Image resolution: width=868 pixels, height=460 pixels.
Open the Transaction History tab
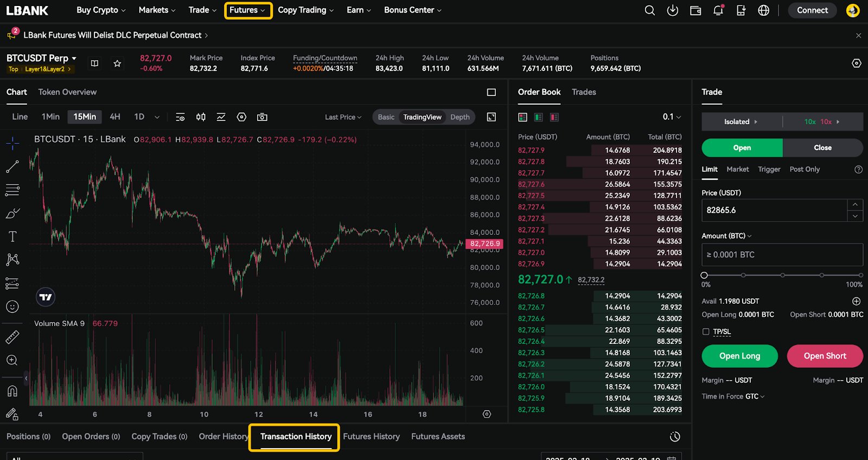tap(296, 437)
